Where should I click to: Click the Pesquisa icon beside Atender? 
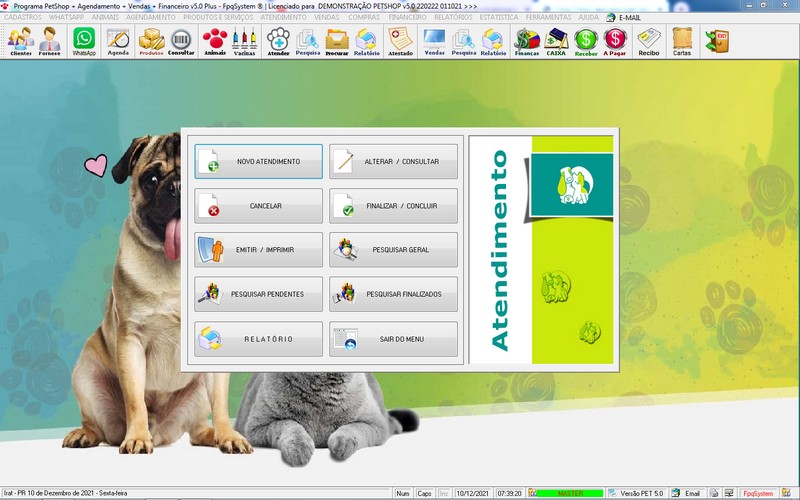[x=308, y=42]
